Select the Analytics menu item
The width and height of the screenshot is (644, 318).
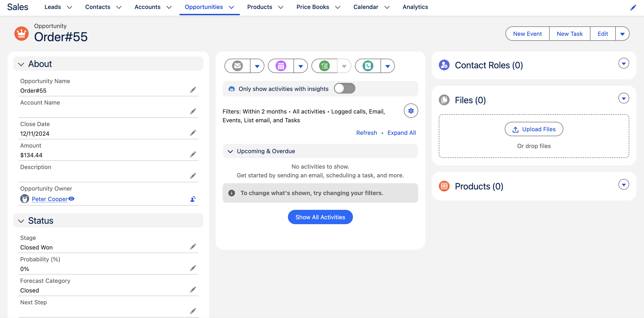click(415, 6)
